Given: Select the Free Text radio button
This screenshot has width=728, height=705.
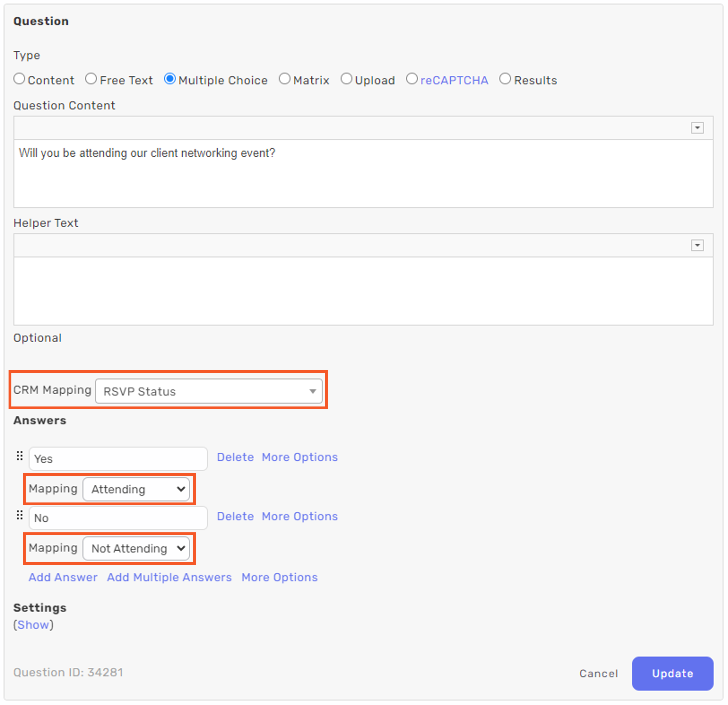Looking at the screenshot, I should pos(91,79).
